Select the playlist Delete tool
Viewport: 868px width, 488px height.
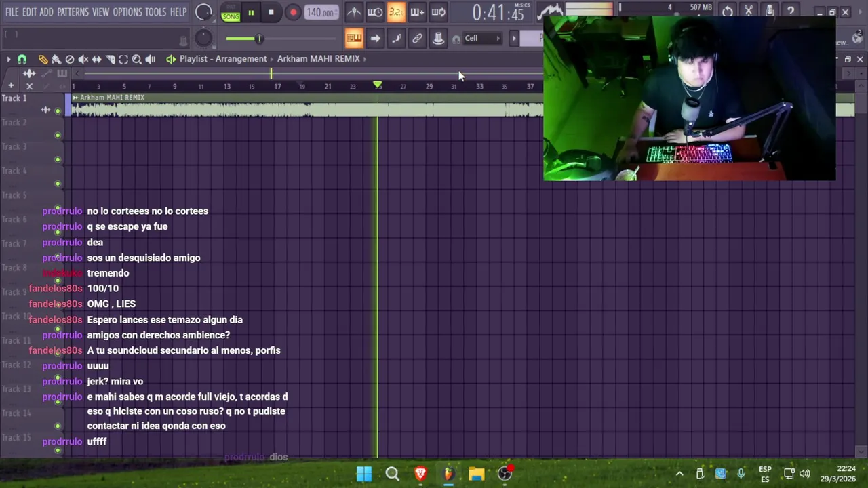click(x=70, y=59)
